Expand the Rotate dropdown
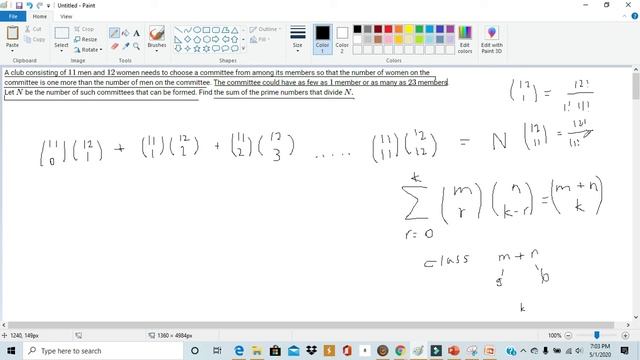This screenshot has width=640, height=360. coord(101,50)
